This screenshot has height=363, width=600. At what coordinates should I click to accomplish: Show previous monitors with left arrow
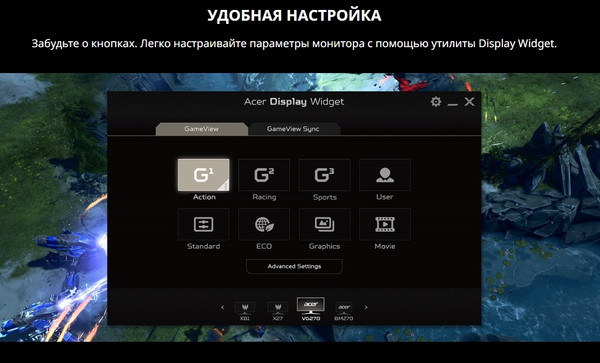tap(223, 307)
